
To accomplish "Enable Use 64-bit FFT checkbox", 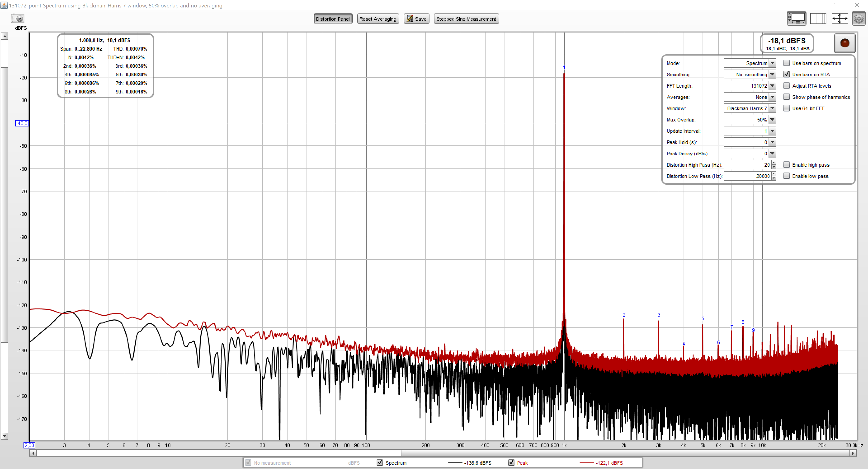I will [x=786, y=108].
